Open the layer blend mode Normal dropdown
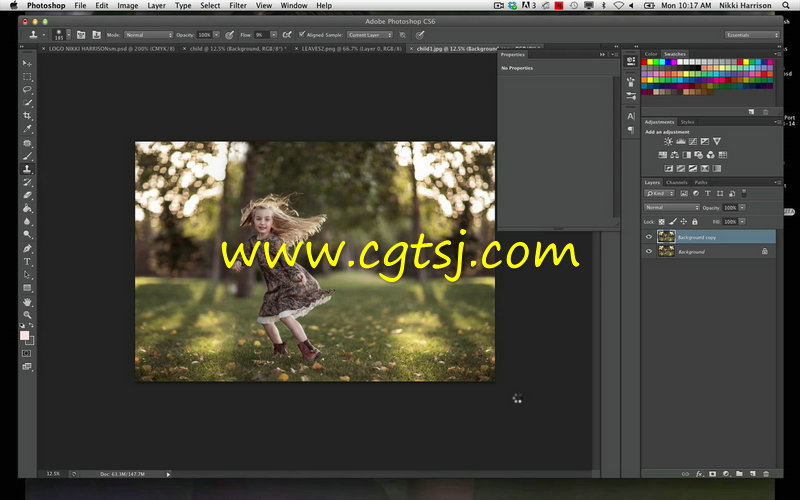 (671, 208)
